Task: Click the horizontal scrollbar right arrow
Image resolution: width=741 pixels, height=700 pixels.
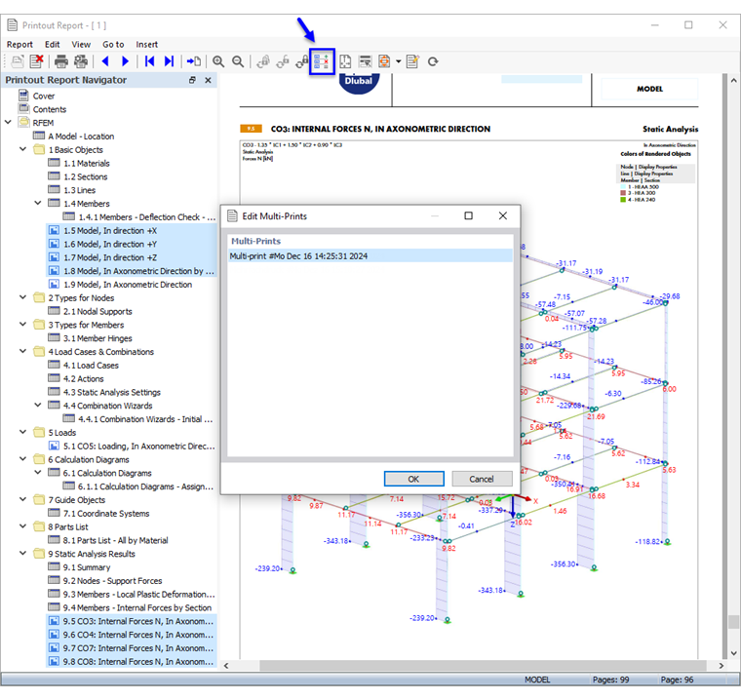Action: pos(721,666)
